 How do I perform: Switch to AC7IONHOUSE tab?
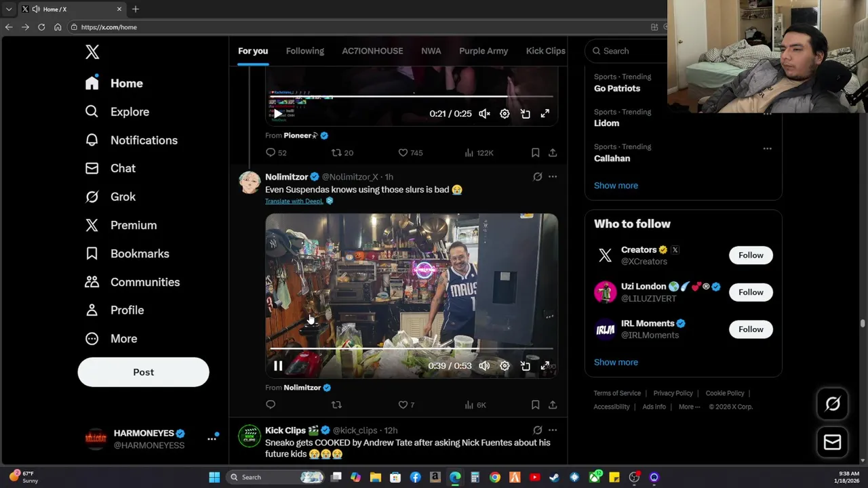[372, 51]
